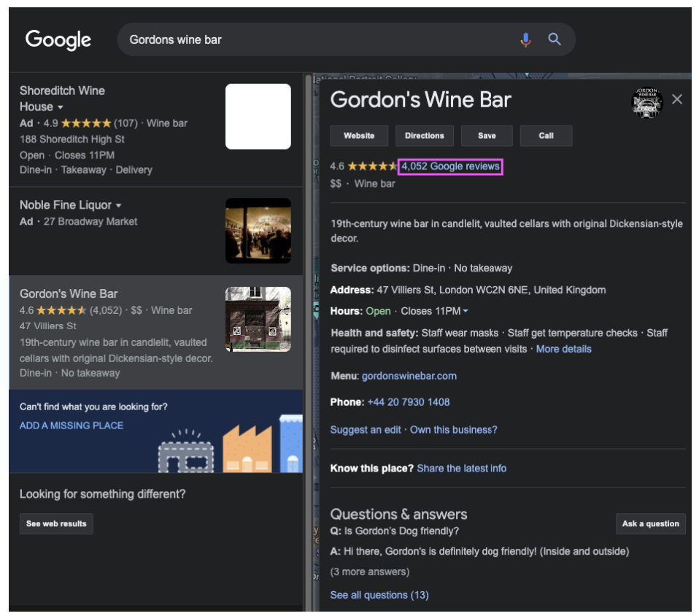Click See web results button
The width and height of the screenshot is (699, 616).
[x=56, y=523]
